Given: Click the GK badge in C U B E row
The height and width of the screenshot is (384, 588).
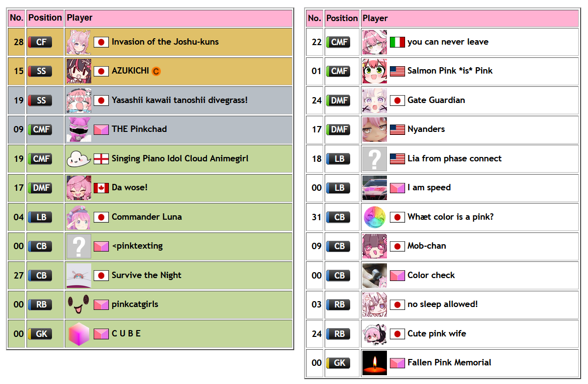Looking at the screenshot, I should click(41, 334).
